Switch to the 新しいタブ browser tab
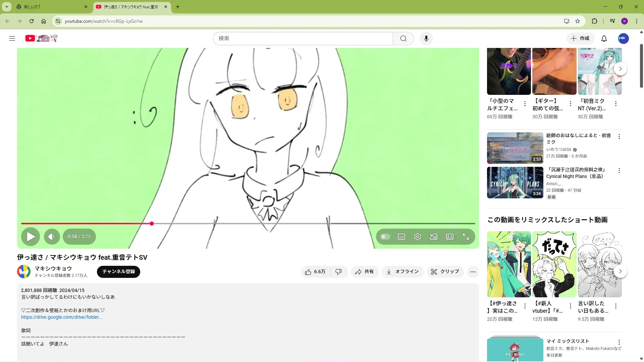Image resolution: width=644 pixels, height=362 pixels. pyautogui.click(x=50, y=7)
